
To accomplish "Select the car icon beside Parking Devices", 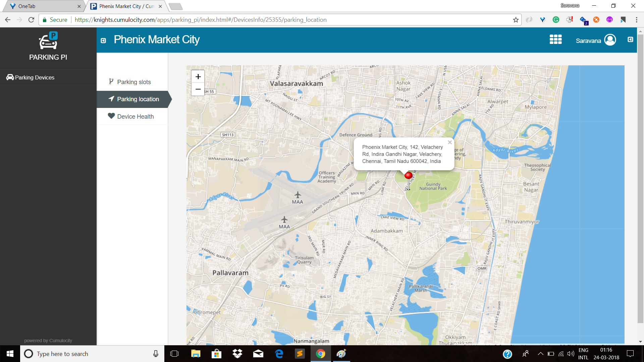I will pyautogui.click(x=10, y=77).
